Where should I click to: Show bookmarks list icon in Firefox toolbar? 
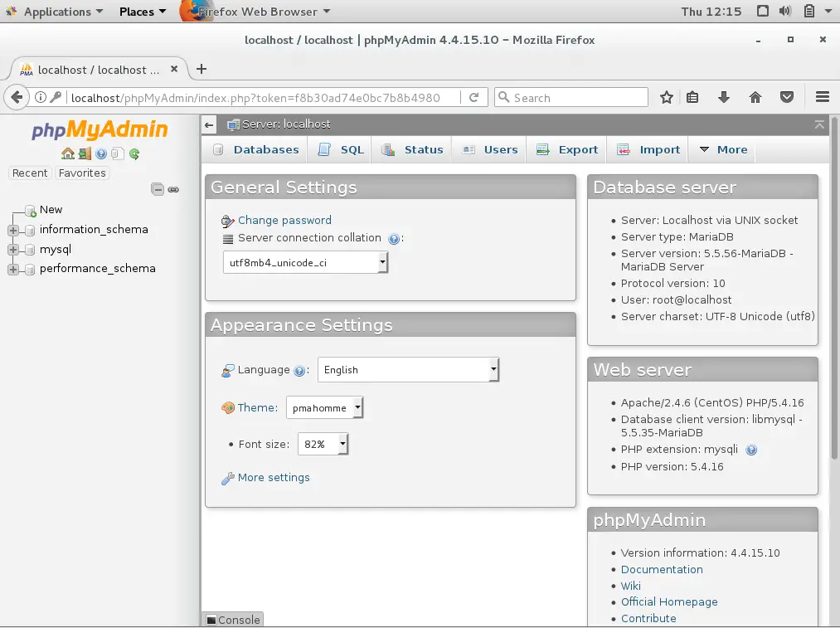(692, 98)
